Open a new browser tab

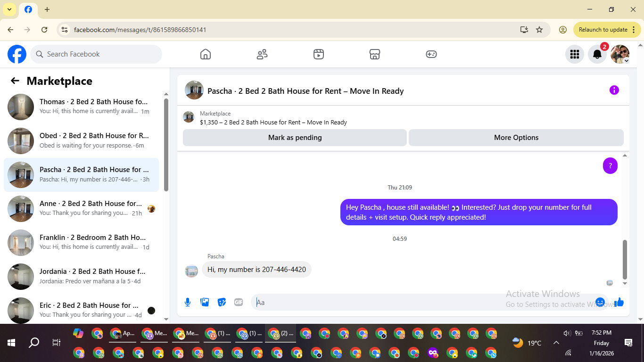tap(47, 9)
